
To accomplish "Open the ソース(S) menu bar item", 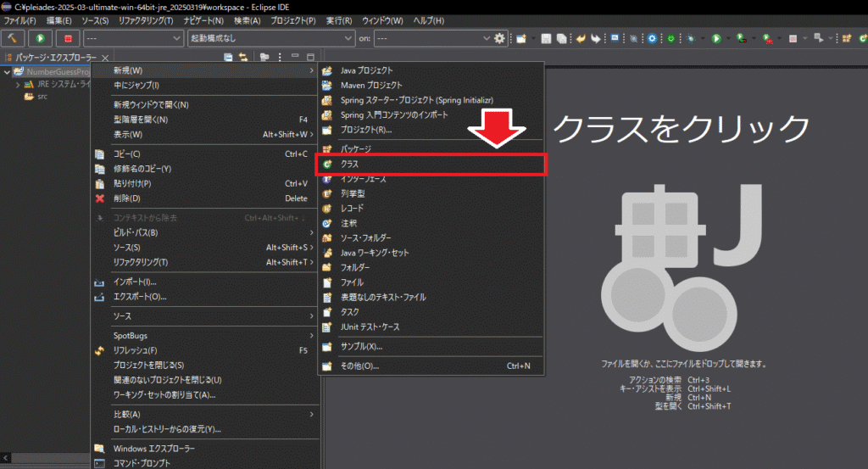I will pyautogui.click(x=95, y=20).
